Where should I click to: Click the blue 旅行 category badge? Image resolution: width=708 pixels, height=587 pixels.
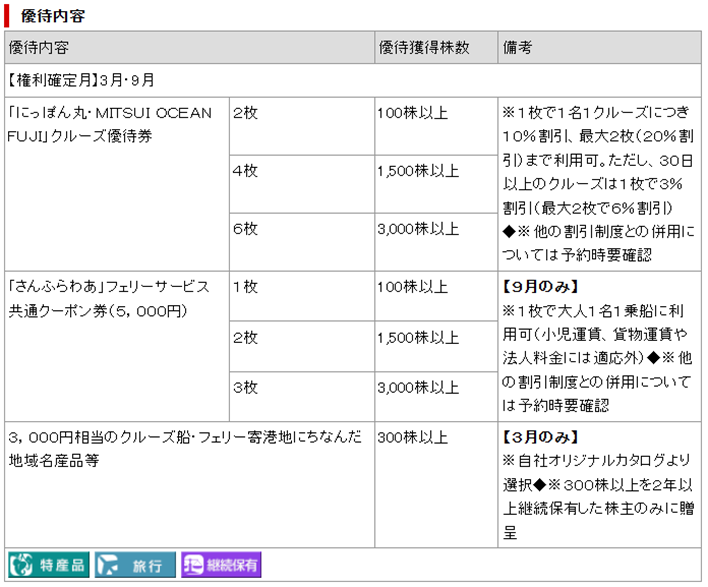[x=135, y=565]
